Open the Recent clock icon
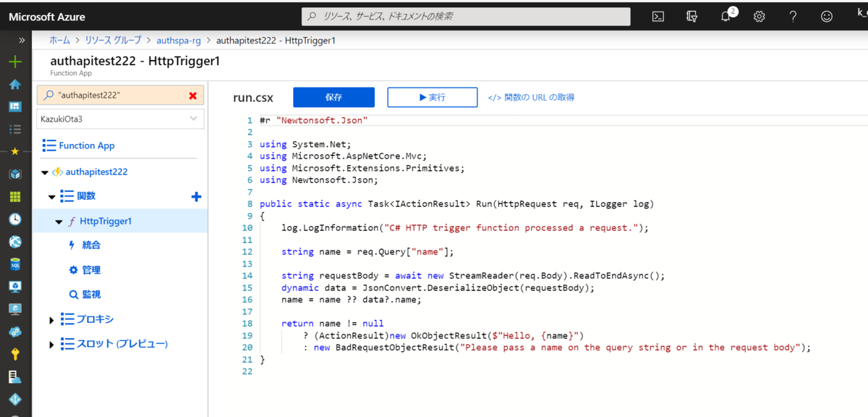Image resolution: width=868 pixels, height=417 pixels. tap(14, 219)
